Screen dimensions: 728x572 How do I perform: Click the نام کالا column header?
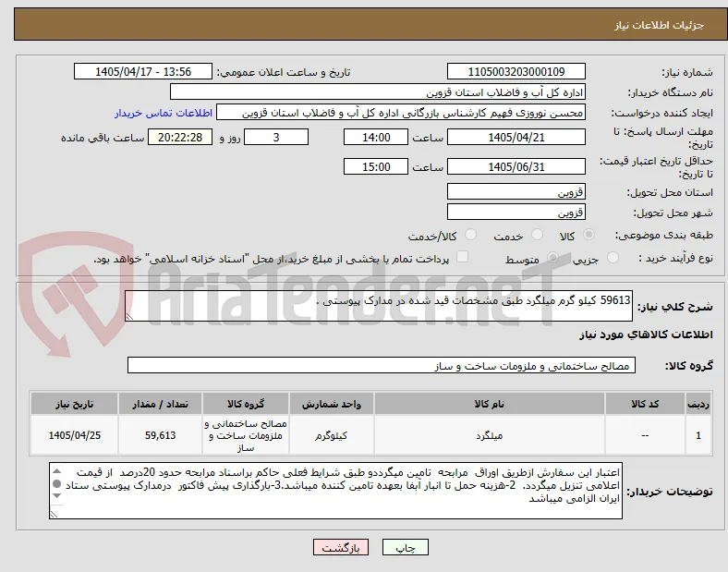click(x=490, y=404)
